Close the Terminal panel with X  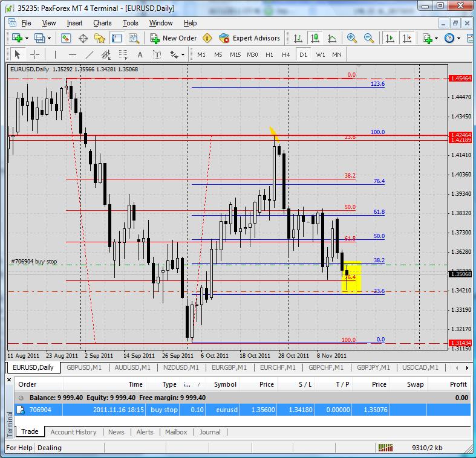tap(9, 379)
